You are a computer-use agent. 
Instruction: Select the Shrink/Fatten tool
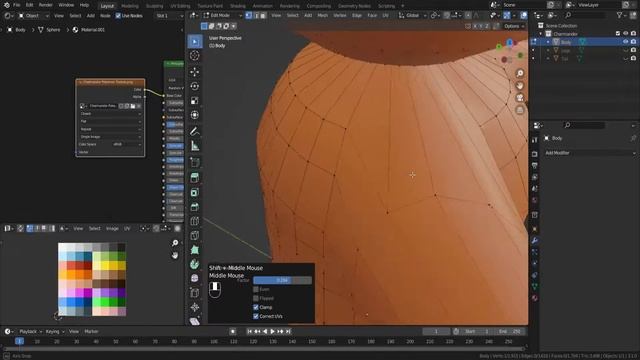tap(195, 307)
